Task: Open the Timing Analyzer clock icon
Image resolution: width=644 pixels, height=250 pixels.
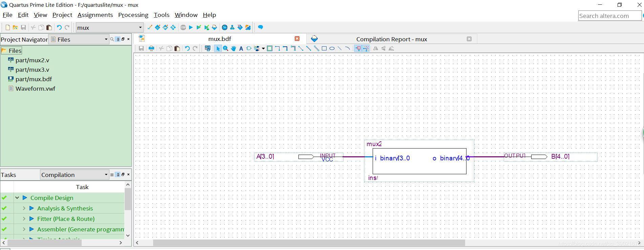Action: (224, 27)
